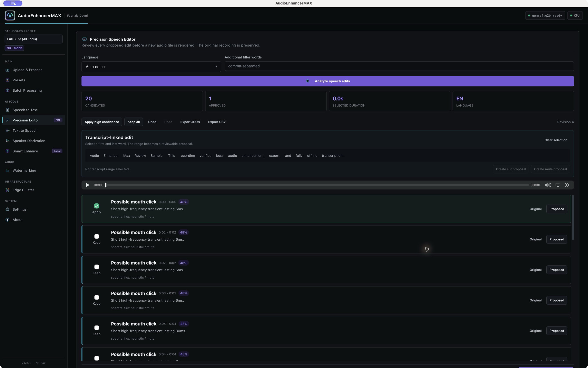
Task: Check the Keep box for the second 0:02 - 0:02 candidate
Action: point(96,267)
